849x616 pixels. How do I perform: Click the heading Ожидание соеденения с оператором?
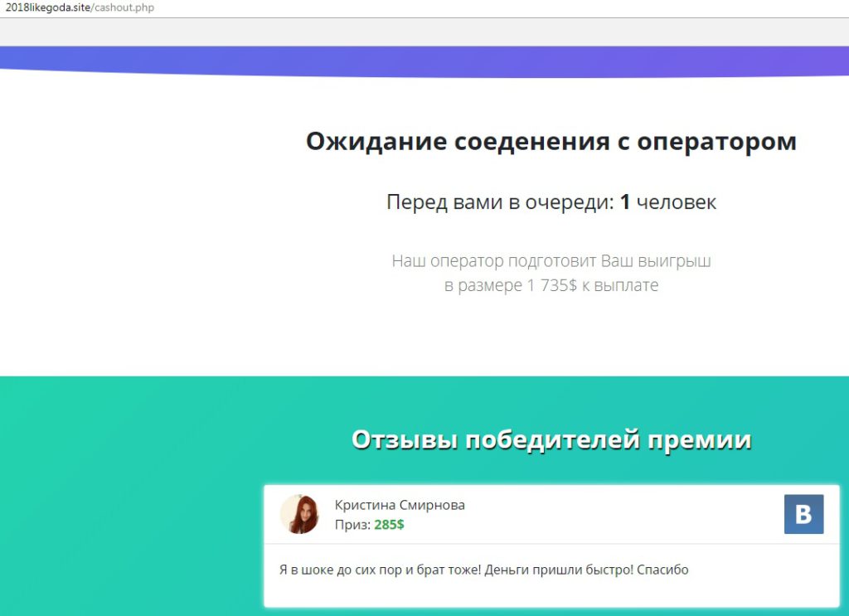551,142
